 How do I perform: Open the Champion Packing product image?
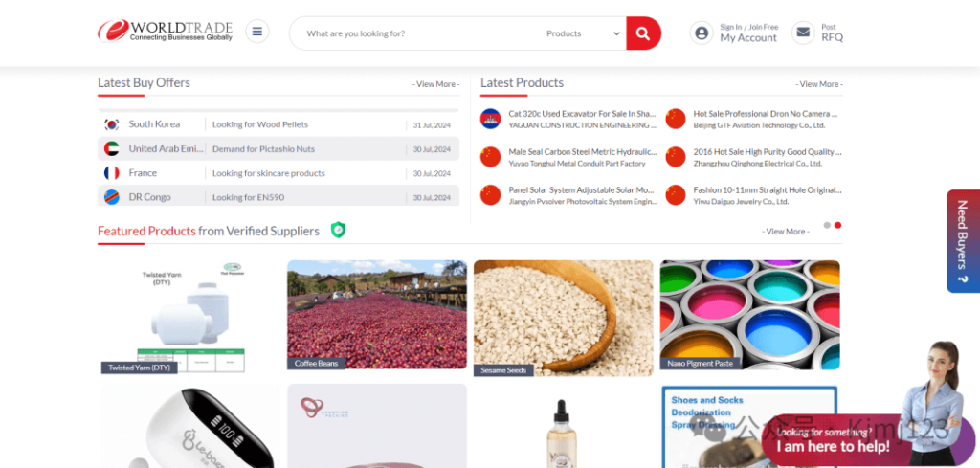(x=377, y=426)
